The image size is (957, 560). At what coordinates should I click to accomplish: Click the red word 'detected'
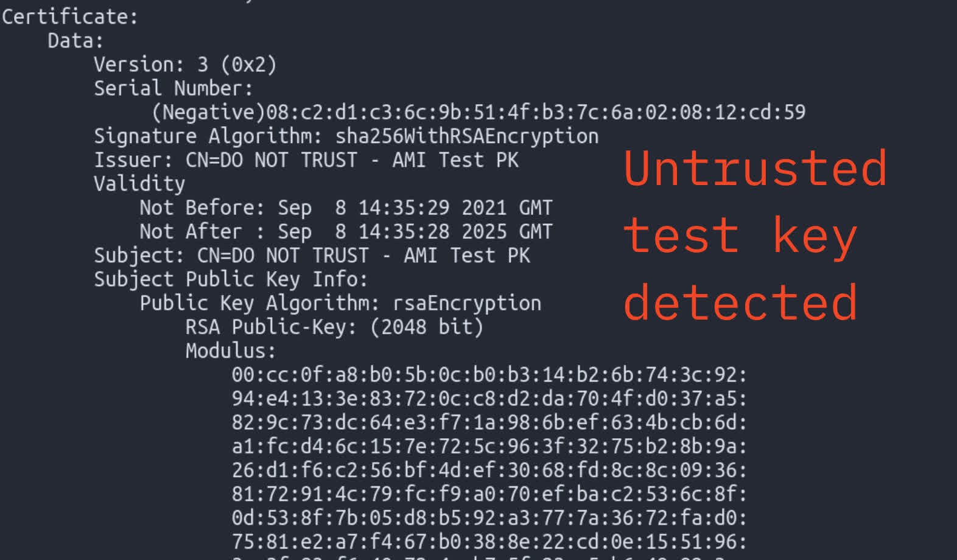click(740, 303)
